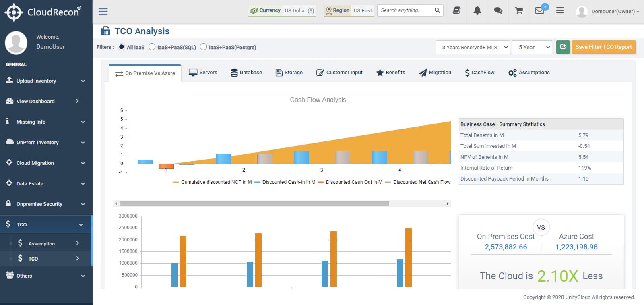
Task: Open the DemoUser(Owner) account dropdown
Action: 615,12
